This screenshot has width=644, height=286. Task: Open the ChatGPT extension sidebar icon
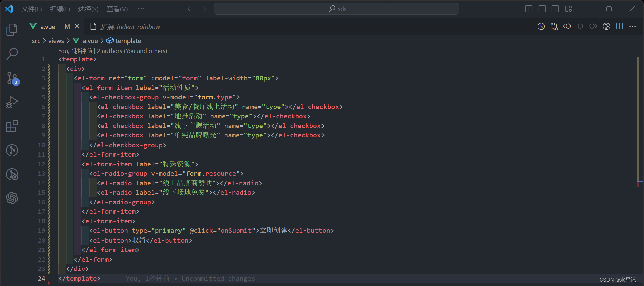point(12,198)
